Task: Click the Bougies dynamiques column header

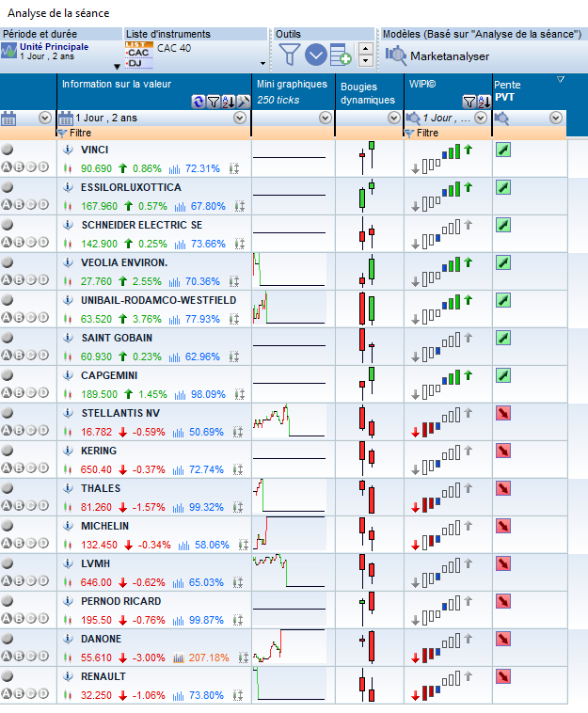Action: 368,93
